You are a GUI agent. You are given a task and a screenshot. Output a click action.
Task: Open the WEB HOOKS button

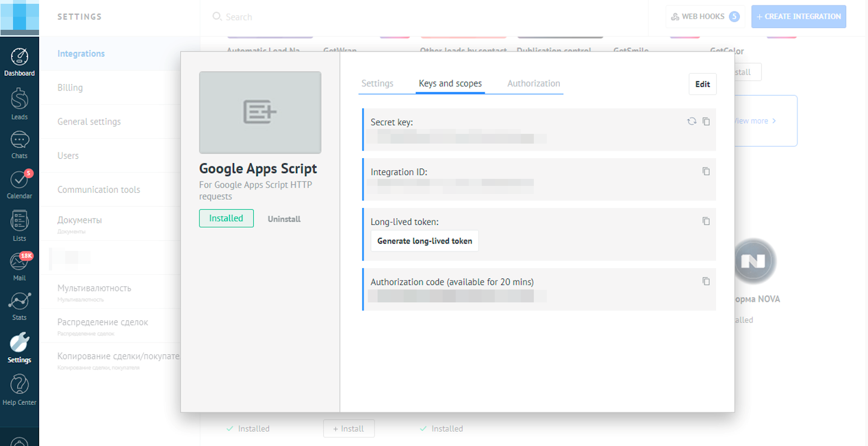pyautogui.click(x=705, y=17)
